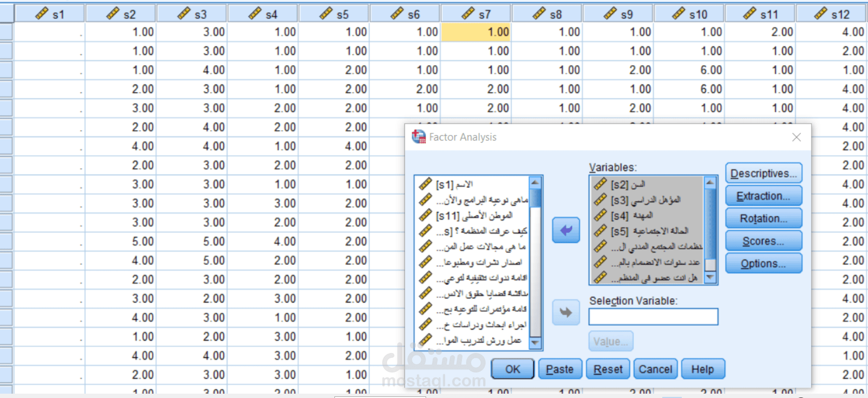
Task: Open the Options... dialog
Action: coord(763,264)
